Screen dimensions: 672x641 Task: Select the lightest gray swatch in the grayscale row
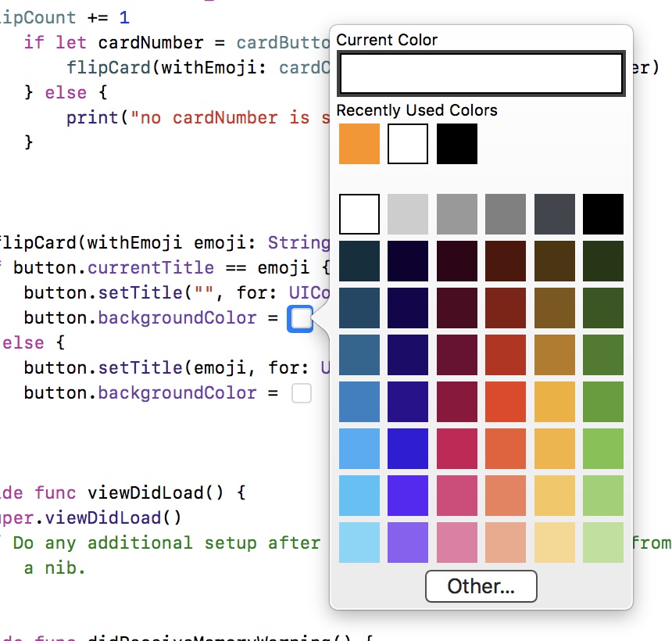tap(408, 214)
